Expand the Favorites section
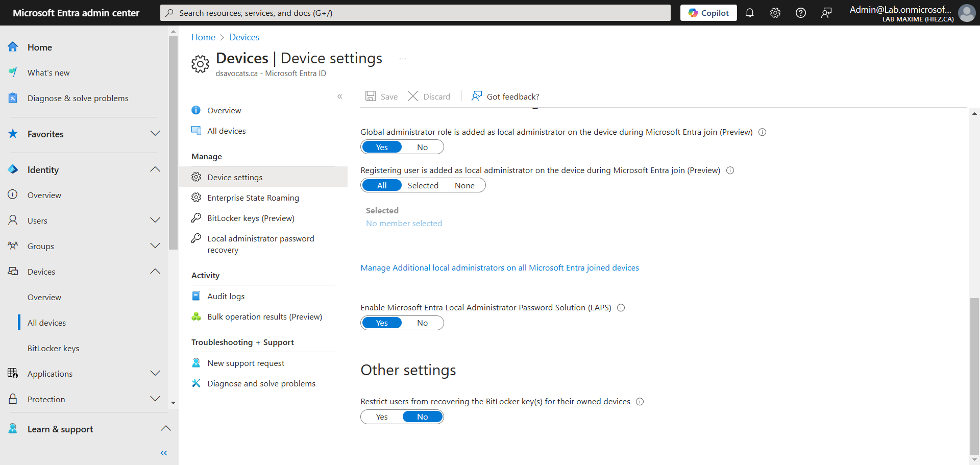The height and width of the screenshot is (465, 980). [x=155, y=134]
